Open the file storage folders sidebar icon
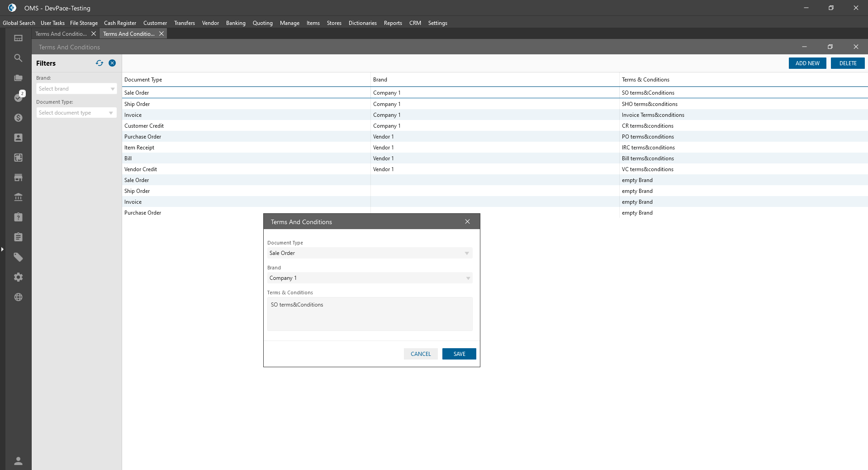The width and height of the screenshot is (868, 470). (x=18, y=78)
